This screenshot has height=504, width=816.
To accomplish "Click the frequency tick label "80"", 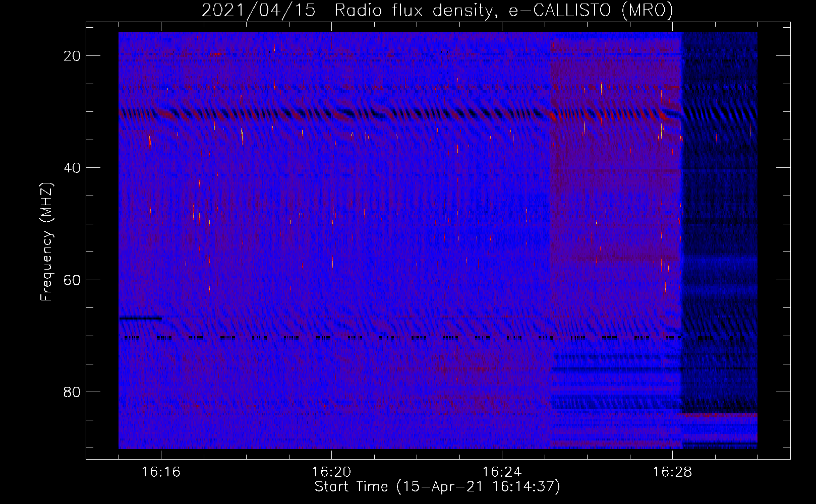I will (72, 392).
